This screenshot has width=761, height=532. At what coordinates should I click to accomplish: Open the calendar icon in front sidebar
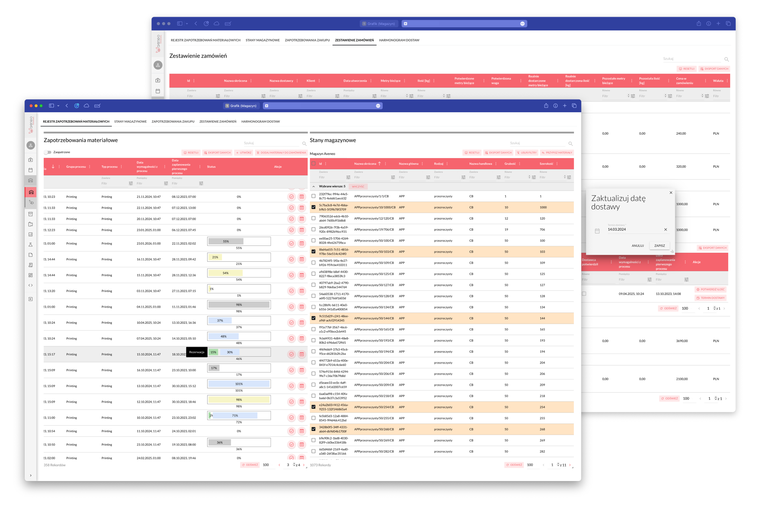coord(30,170)
